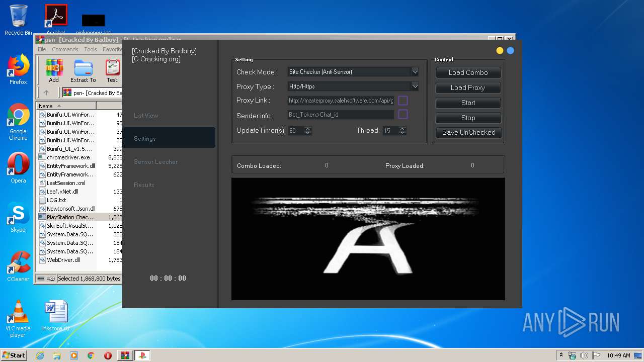Open Windows Media Player from taskbar
The height and width of the screenshot is (362, 644).
pyautogui.click(x=74, y=355)
